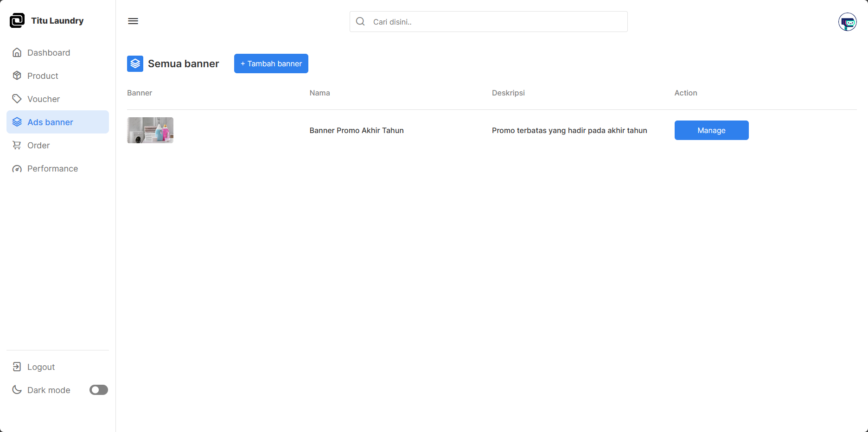Click the Logout icon in sidebar

17,367
